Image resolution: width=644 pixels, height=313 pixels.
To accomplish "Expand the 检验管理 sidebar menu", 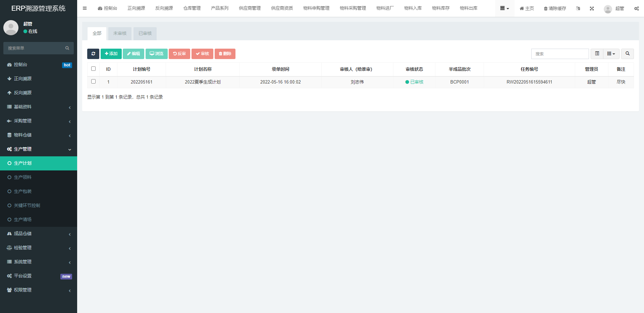I will coord(39,248).
